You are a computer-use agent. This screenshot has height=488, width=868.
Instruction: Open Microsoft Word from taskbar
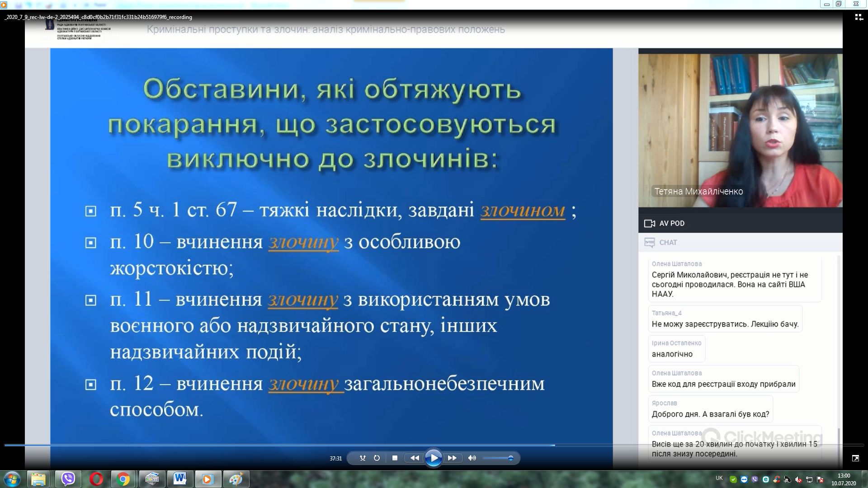180,479
